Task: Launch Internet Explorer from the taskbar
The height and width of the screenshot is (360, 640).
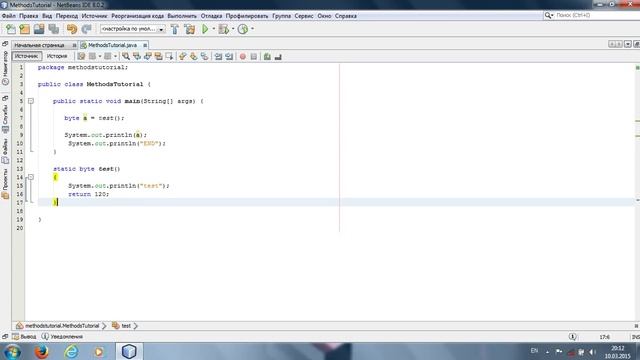Action: [x=71, y=351]
